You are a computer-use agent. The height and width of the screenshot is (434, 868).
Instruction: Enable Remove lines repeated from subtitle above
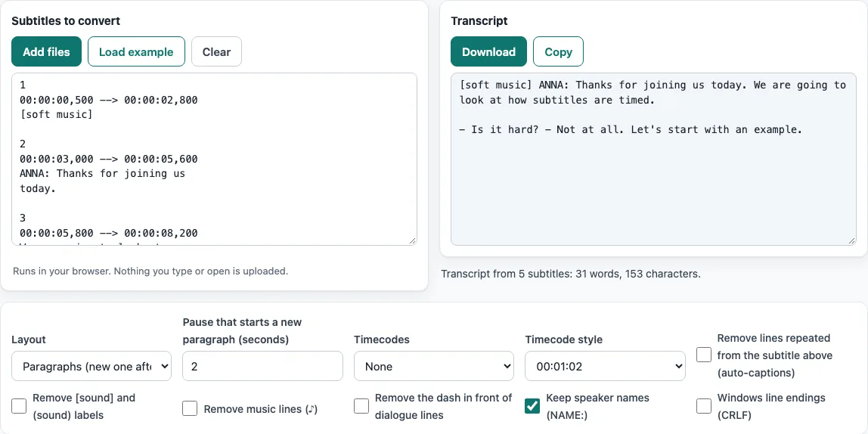coord(704,355)
